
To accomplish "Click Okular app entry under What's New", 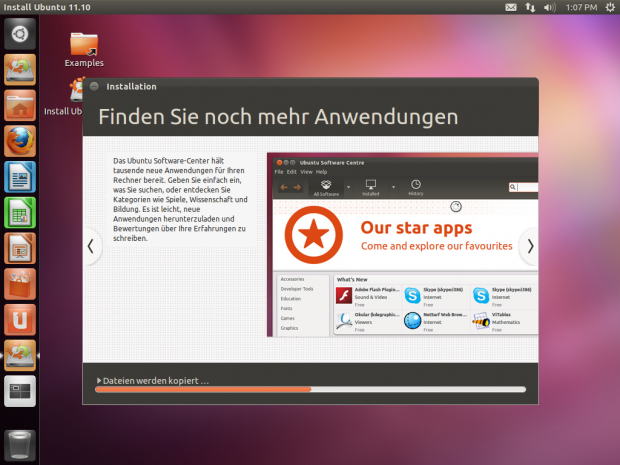I will click(x=368, y=322).
